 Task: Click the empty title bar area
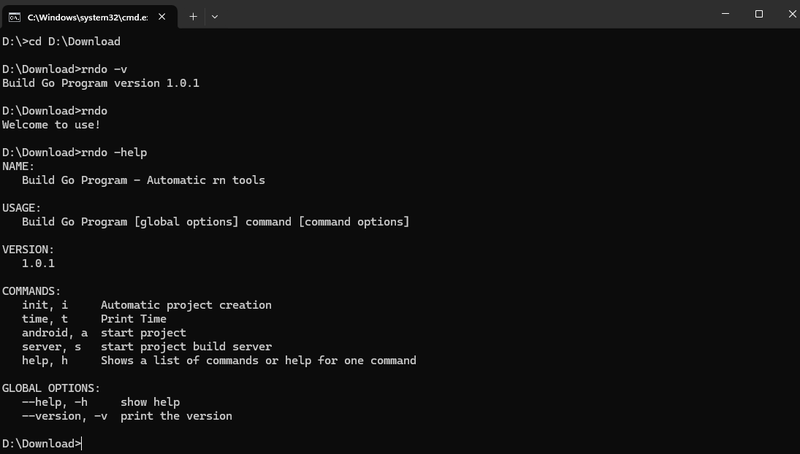[x=459, y=14]
